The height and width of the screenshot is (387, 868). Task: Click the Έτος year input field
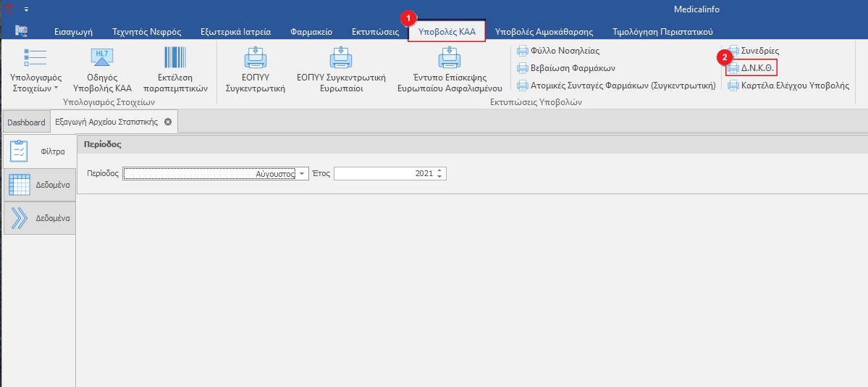tap(384, 174)
